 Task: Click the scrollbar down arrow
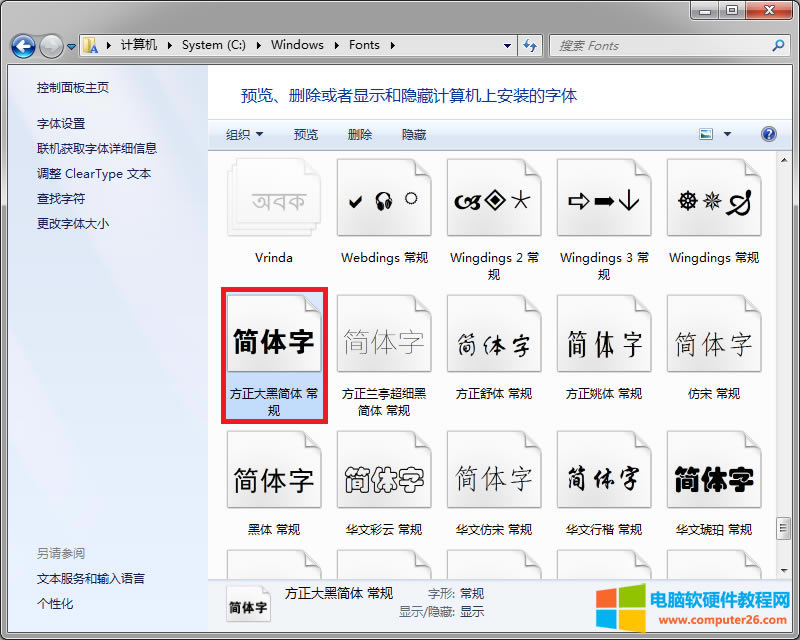(x=784, y=571)
